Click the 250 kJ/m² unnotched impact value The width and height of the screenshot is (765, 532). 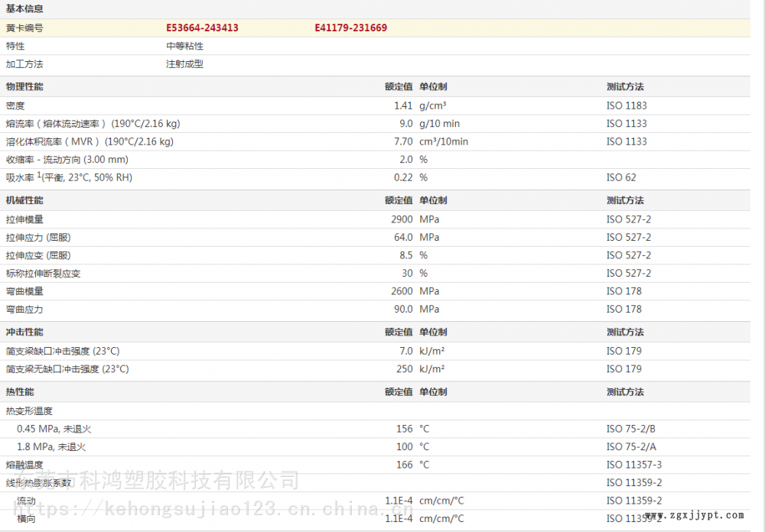[x=403, y=369]
